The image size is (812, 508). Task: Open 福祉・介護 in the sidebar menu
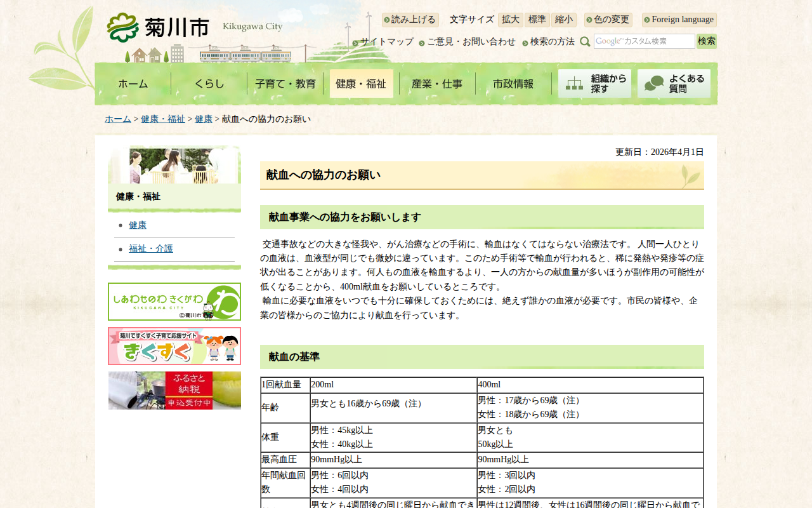pos(151,249)
